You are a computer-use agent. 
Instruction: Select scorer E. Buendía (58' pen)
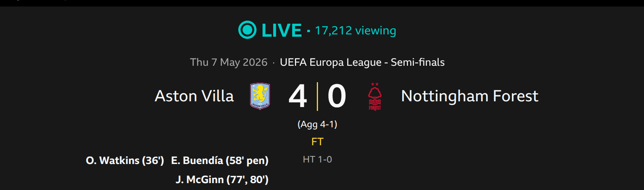(x=220, y=161)
